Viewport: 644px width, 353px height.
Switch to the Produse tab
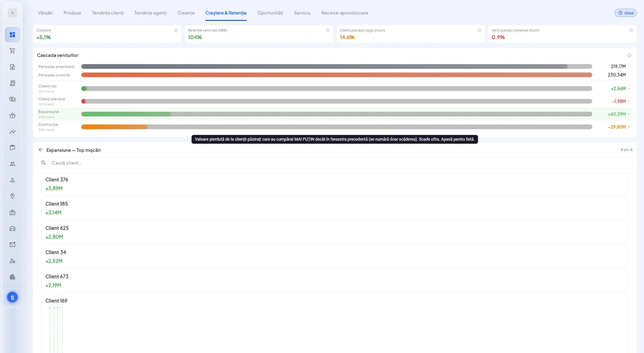(x=72, y=13)
